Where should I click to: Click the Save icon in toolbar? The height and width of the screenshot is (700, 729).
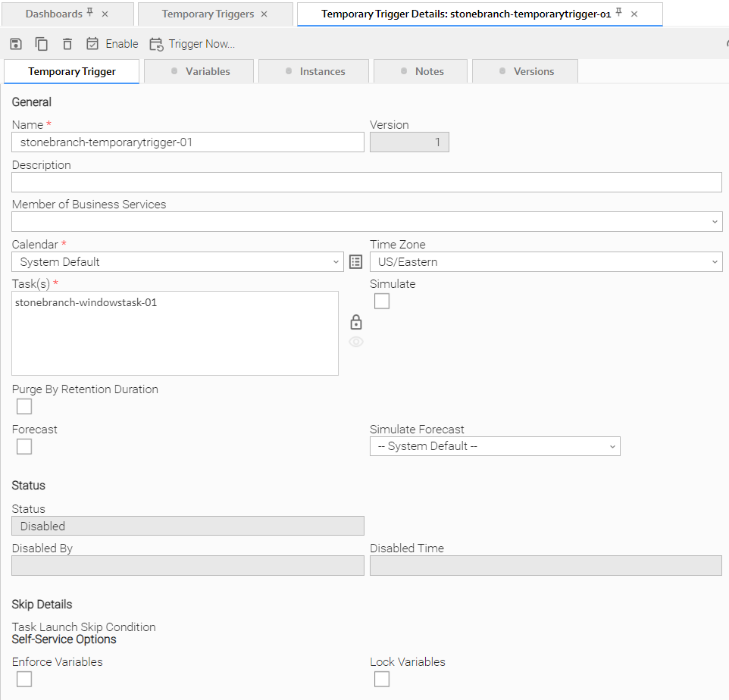click(x=16, y=44)
